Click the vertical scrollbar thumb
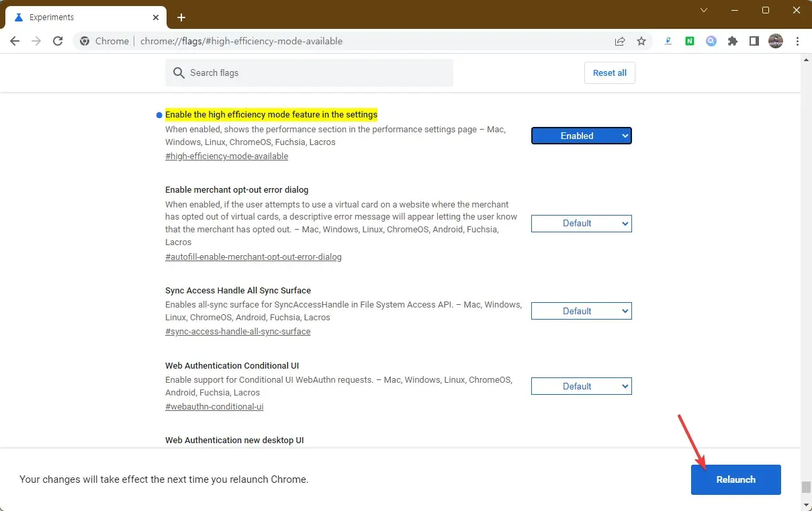 pyautogui.click(x=807, y=487)
